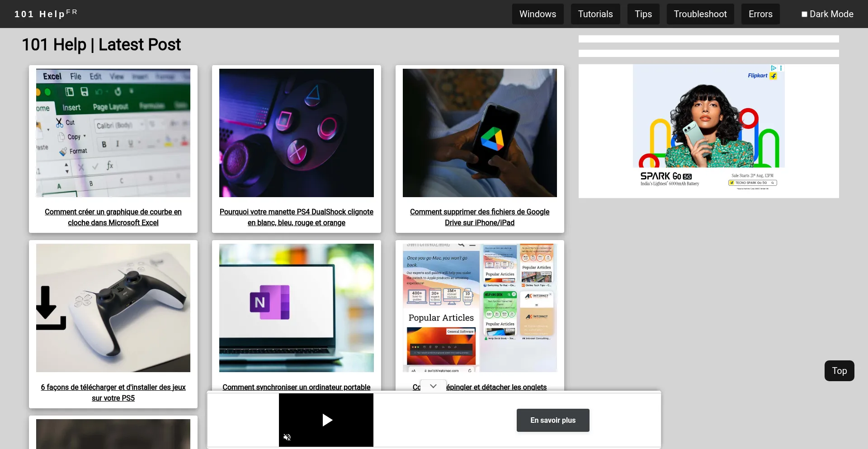Go to the Tips section
The height and width of the screenshot is (449, 868).
click(643, 14)
